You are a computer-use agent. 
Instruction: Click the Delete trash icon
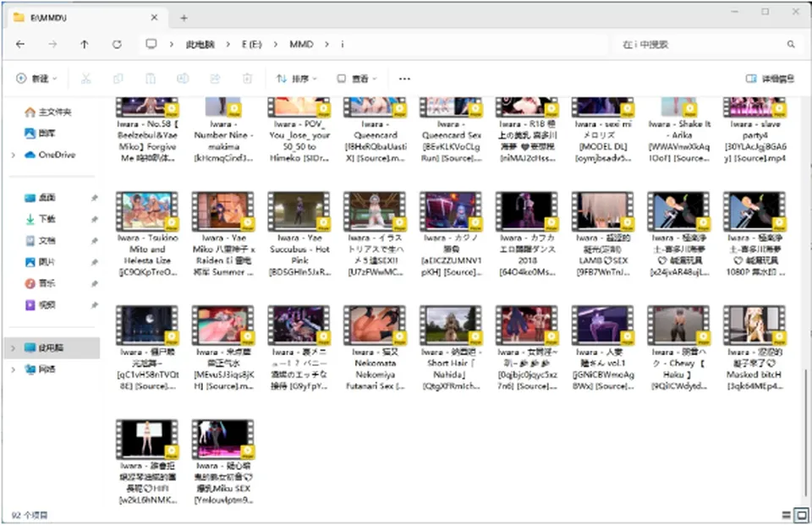click(247, 79)
